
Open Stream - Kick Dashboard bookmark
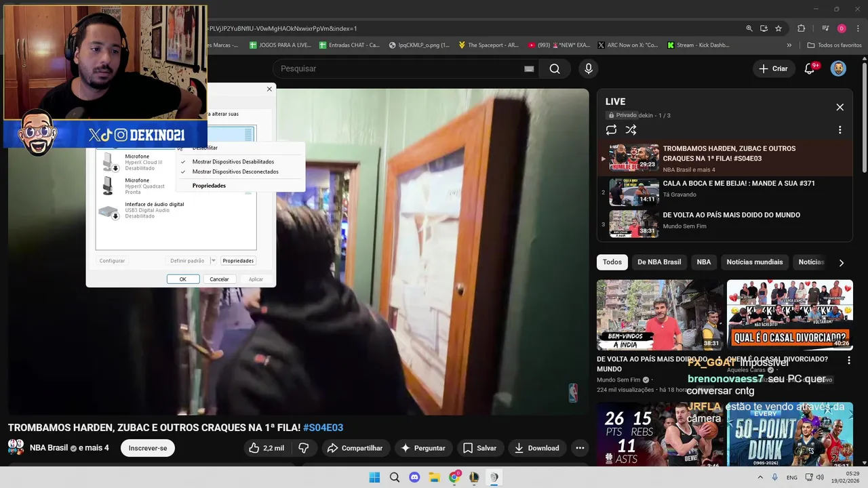(x=698, y=45)
